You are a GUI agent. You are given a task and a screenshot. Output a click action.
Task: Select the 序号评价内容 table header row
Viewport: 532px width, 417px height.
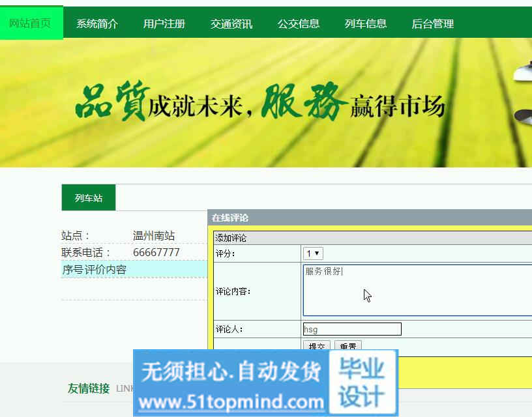[x=134, y=269]
